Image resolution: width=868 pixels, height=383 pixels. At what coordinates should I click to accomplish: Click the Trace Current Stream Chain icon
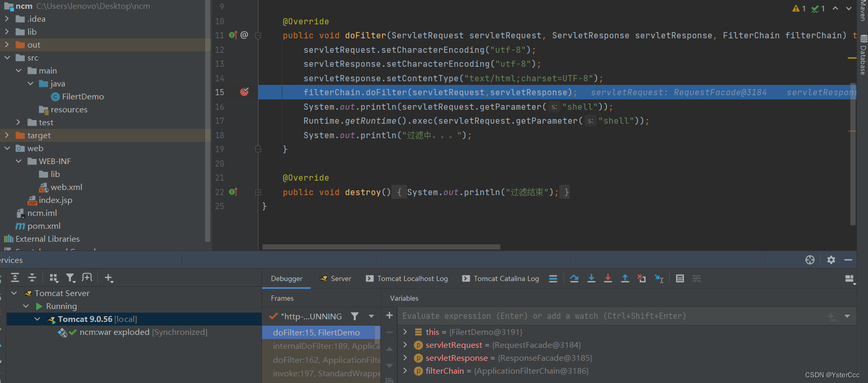point(697,278)
